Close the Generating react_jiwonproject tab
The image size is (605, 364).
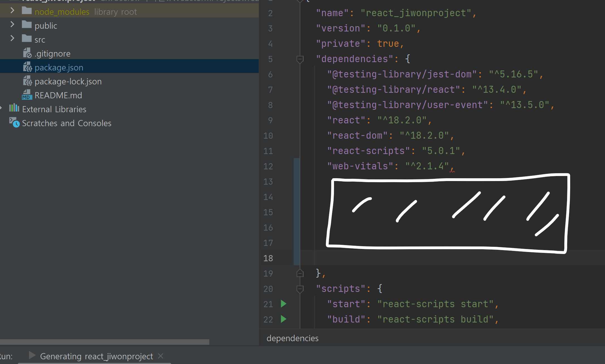point(161,356)
